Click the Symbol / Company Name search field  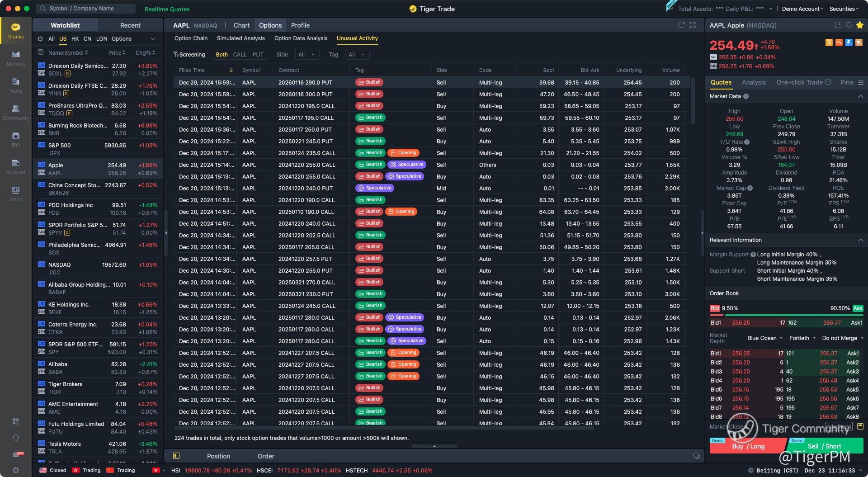pos(86,9)
